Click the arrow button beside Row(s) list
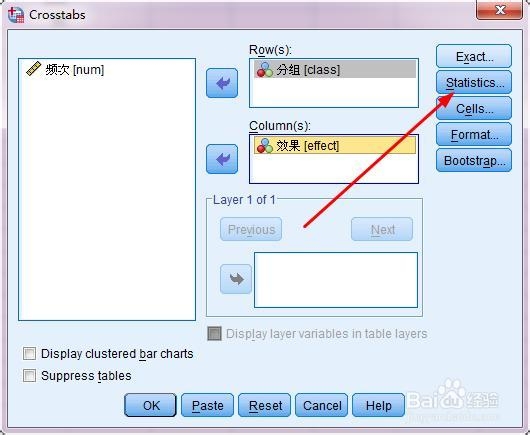The image size is (530, 435). pyautogui.click(x=222, y=83)
